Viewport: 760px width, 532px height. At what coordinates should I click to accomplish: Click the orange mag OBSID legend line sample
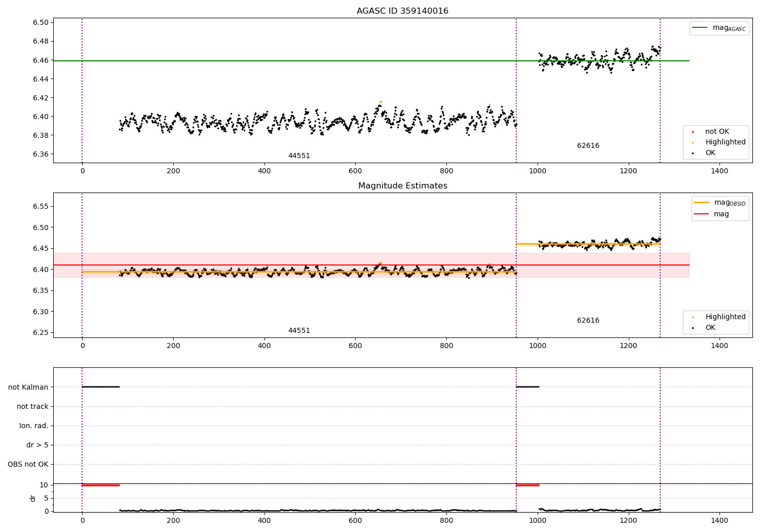[x=702, y=203]
